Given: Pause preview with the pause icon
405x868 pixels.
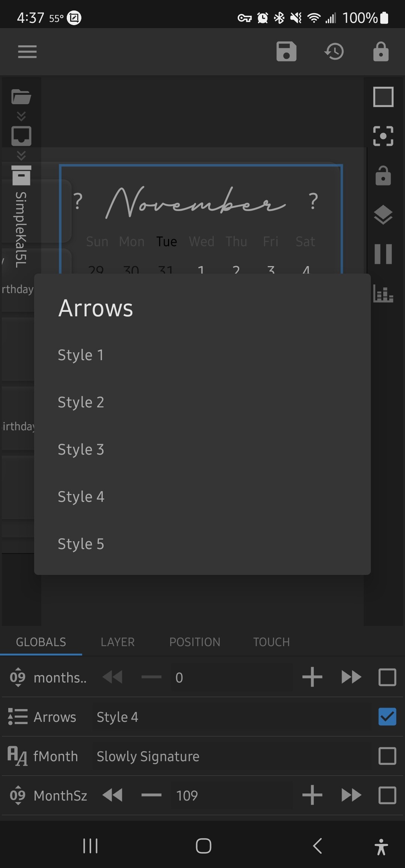Looking at the screenshot, I should click(383, 254).
